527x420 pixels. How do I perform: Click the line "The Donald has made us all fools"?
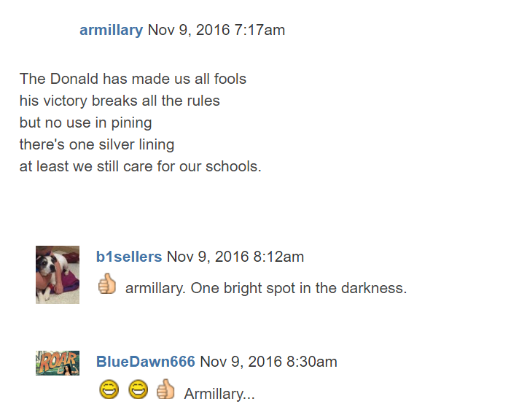click(x=133, y=79)
